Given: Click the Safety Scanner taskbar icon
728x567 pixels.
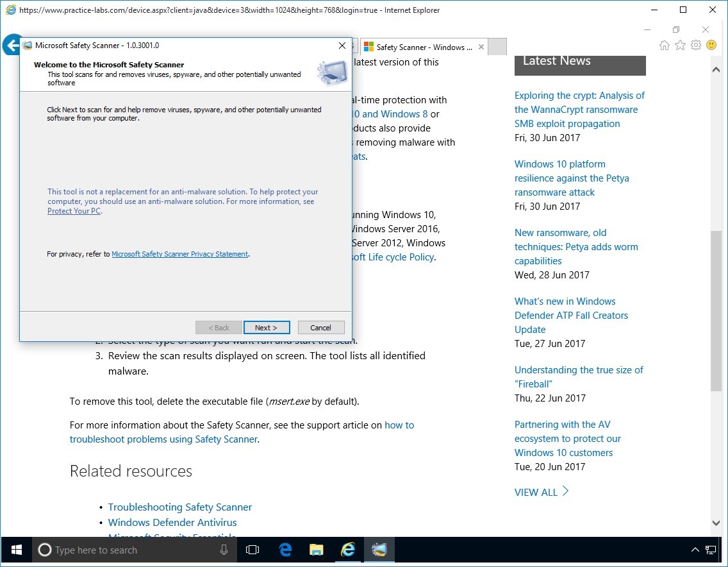Looking at the screenshot, I should click(379, 550).
